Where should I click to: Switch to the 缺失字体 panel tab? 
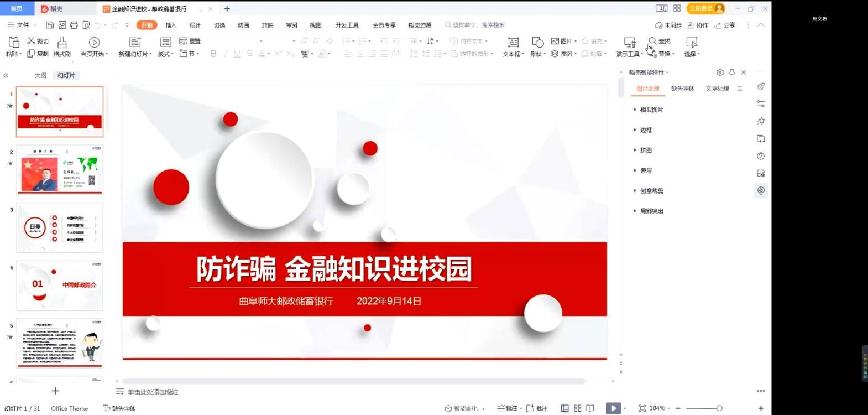coord(682,89)
